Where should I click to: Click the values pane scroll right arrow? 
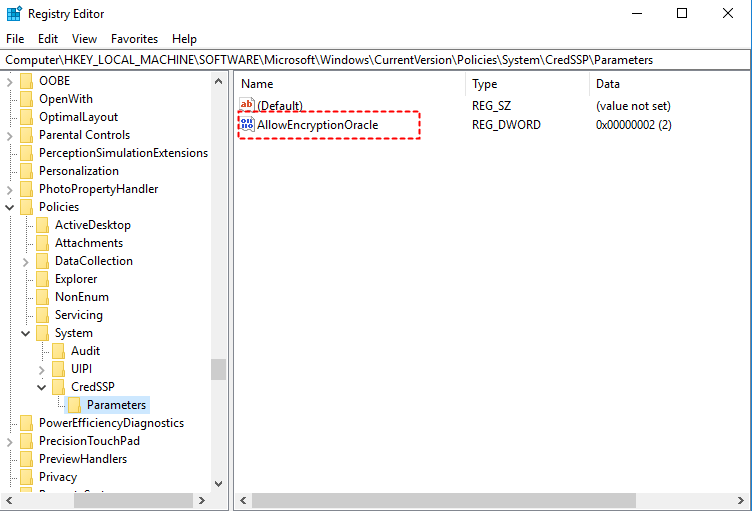pos(740,500)
